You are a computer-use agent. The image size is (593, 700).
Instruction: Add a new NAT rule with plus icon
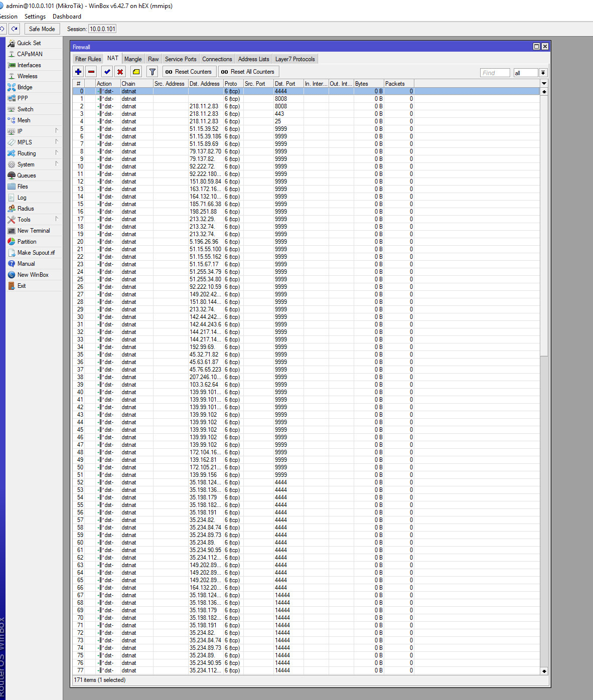click(78, 72)
